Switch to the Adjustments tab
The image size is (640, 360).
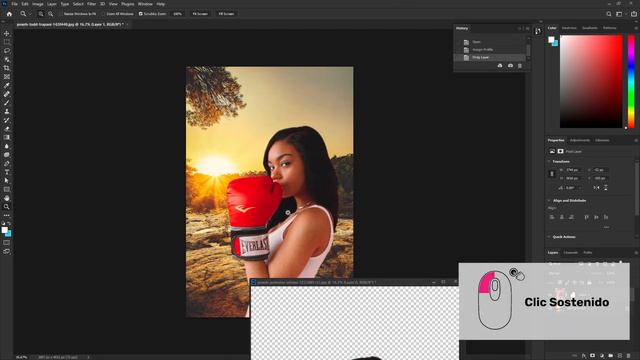point(580,140)
